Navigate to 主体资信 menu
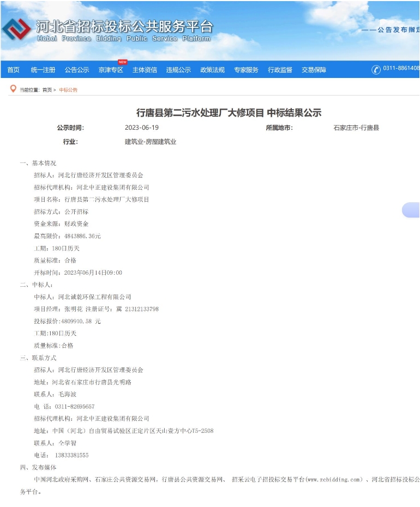The image size is (420, 507). pyautogui.click(x=145, y=70)
